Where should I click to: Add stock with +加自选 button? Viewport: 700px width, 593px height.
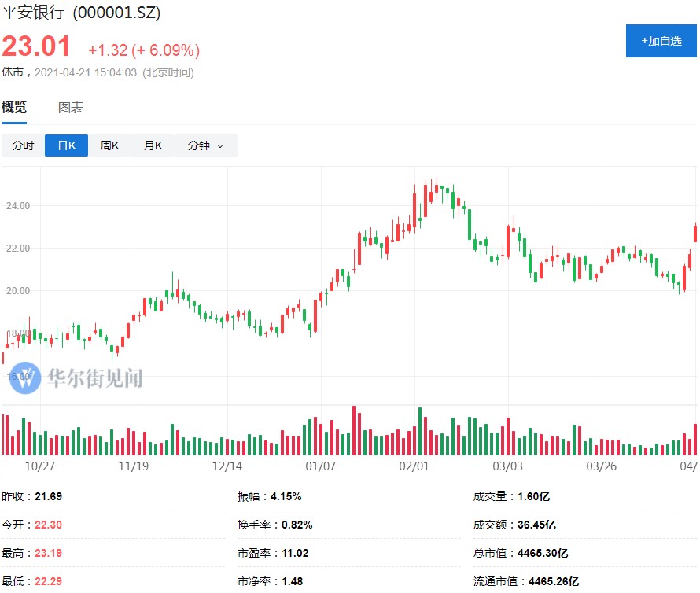(661, 41)
